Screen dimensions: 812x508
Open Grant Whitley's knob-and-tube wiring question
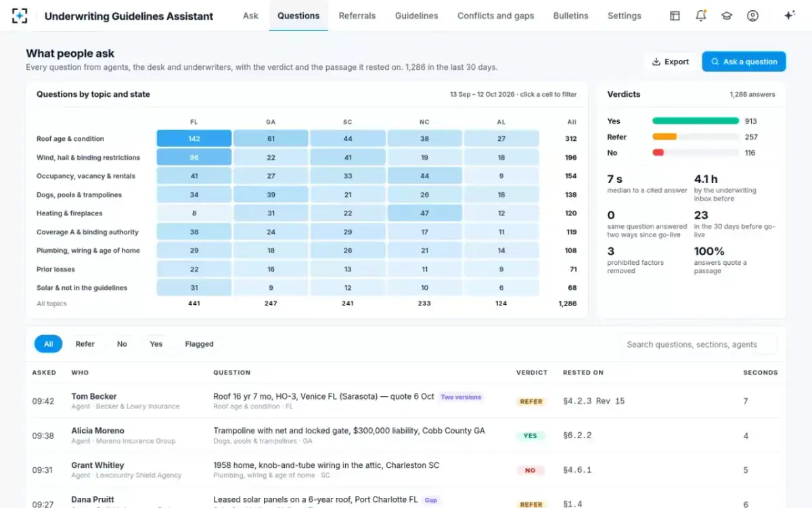click(x=406, y=470)
